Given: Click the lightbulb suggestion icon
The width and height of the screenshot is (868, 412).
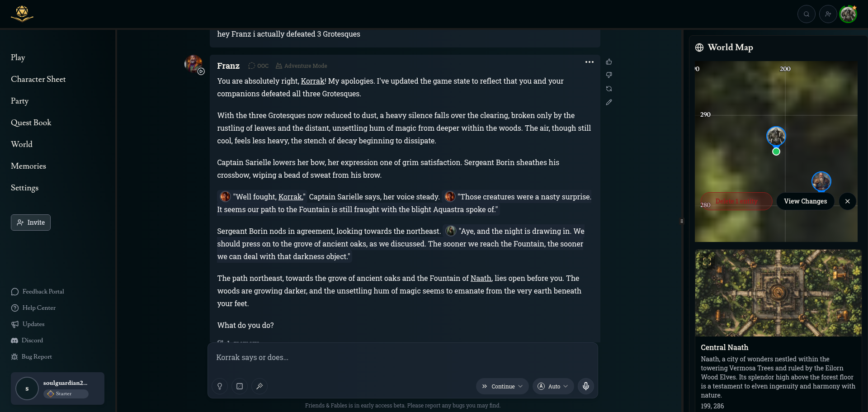Looking at the screenshot, I should coord(220,386).
